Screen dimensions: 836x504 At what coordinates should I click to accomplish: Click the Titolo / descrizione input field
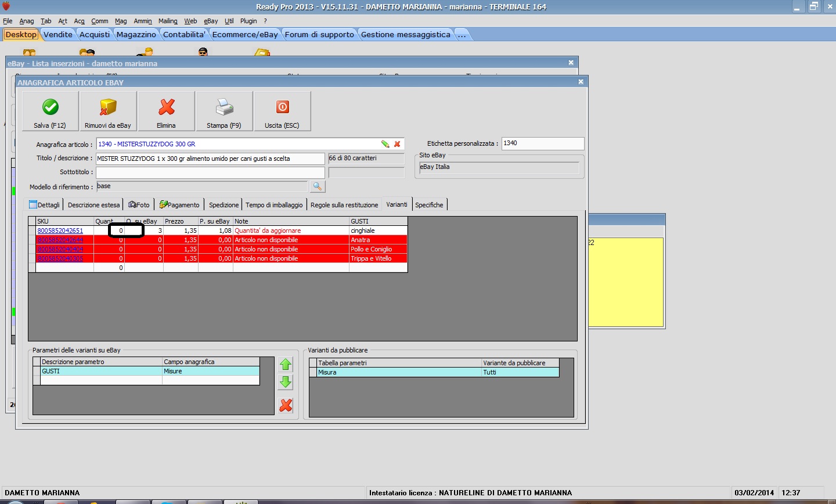pyautogui.click(x=210, y=159)
